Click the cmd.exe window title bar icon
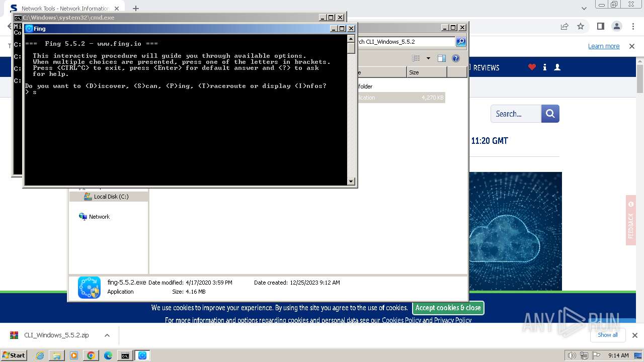The height and width of the screenshot is (362, 644). tap(18, 18)
